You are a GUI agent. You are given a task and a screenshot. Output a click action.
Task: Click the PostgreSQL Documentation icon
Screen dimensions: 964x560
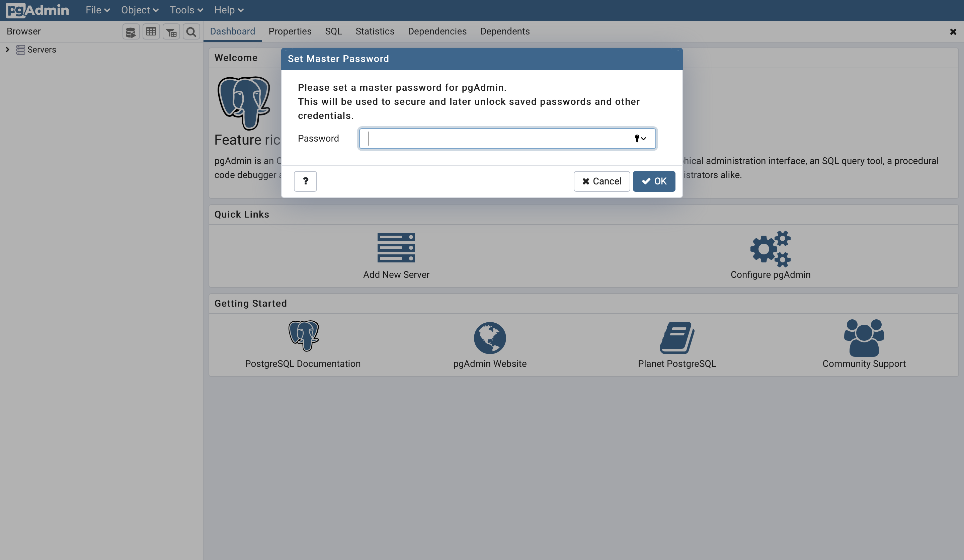(x=303, y=336)
